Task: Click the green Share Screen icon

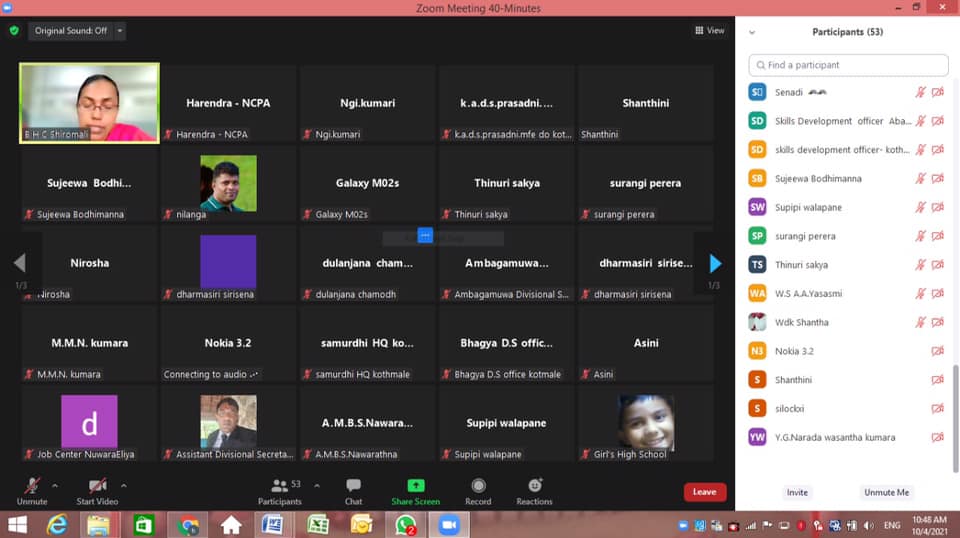Action: pos(416,485)
